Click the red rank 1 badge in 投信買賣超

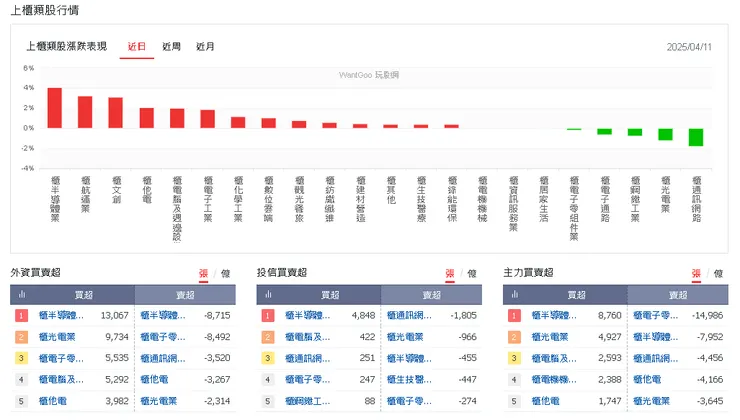[267, 315]
